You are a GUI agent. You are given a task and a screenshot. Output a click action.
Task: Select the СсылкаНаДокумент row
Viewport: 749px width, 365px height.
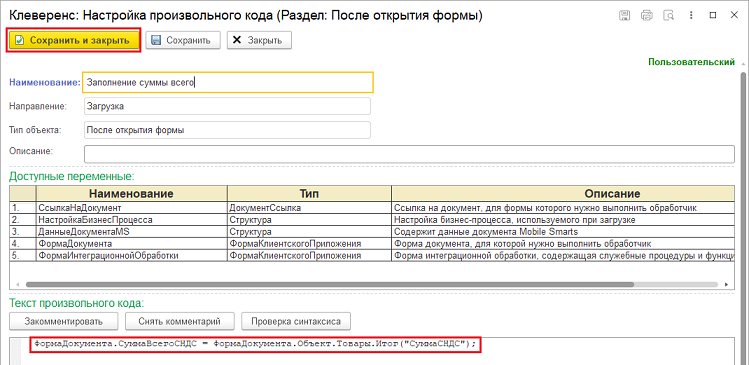coord(373,208)
